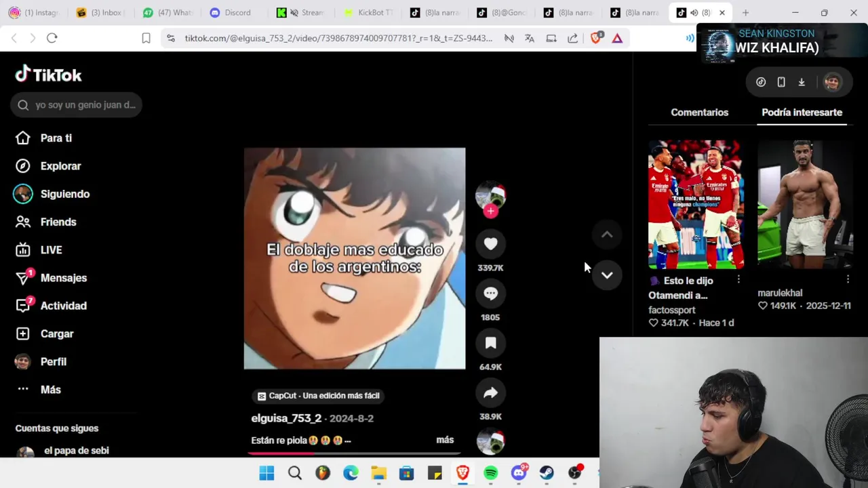Open site settings icon in address bar
Image resolution: width=868 pixels, height=488 pixels.
click(170, 39)
